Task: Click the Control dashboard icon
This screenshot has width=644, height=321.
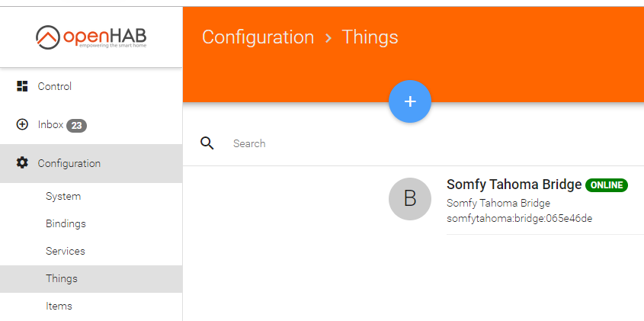Action: point(22,86)
